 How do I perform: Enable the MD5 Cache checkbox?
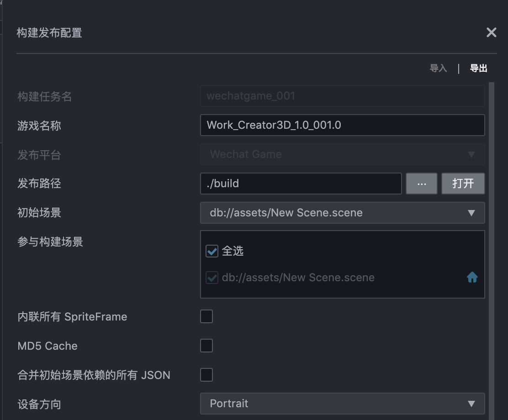pyautogui.click(x=206, y=346)
